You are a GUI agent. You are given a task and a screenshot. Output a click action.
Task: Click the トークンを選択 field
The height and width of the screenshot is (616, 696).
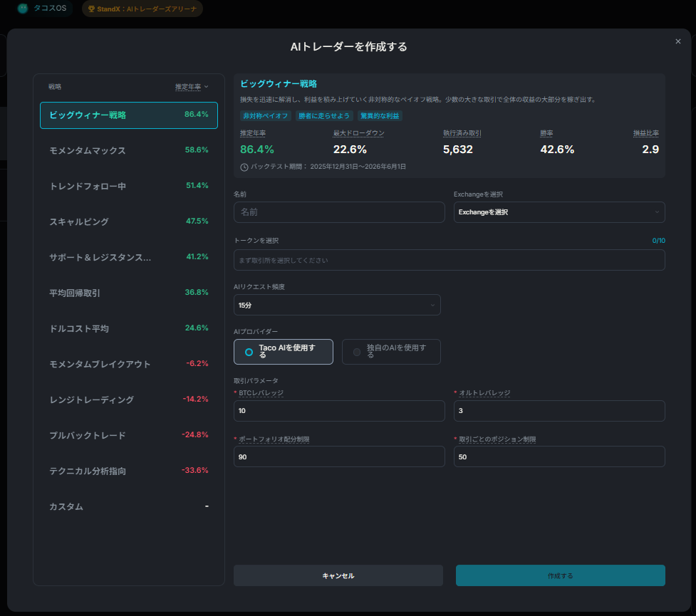coord(450,260)
